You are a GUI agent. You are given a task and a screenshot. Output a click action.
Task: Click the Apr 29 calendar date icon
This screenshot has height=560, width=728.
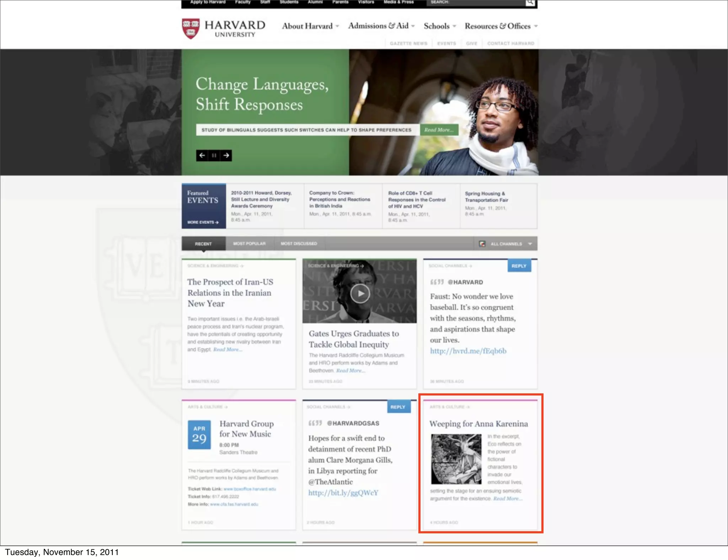tap(199, 434)
